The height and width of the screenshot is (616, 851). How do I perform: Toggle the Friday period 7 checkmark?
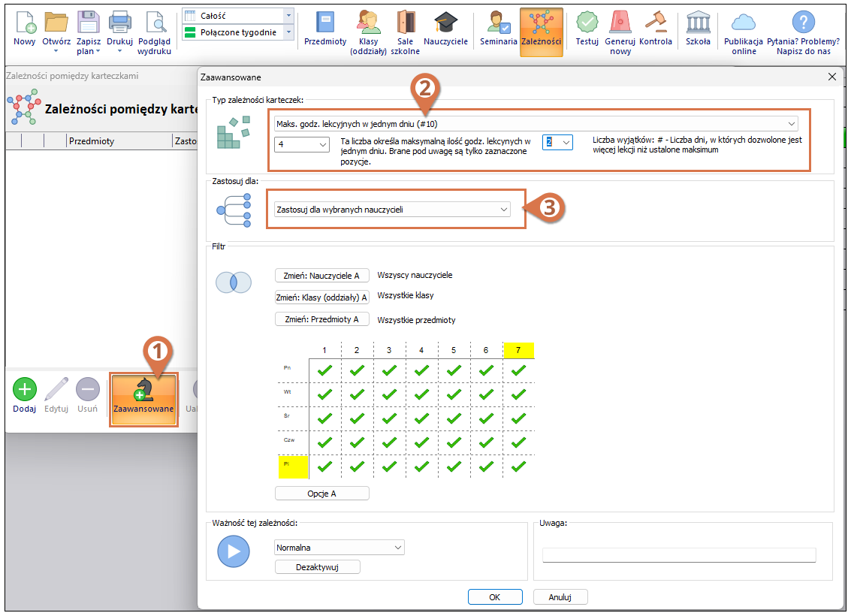tap(518, 467)
